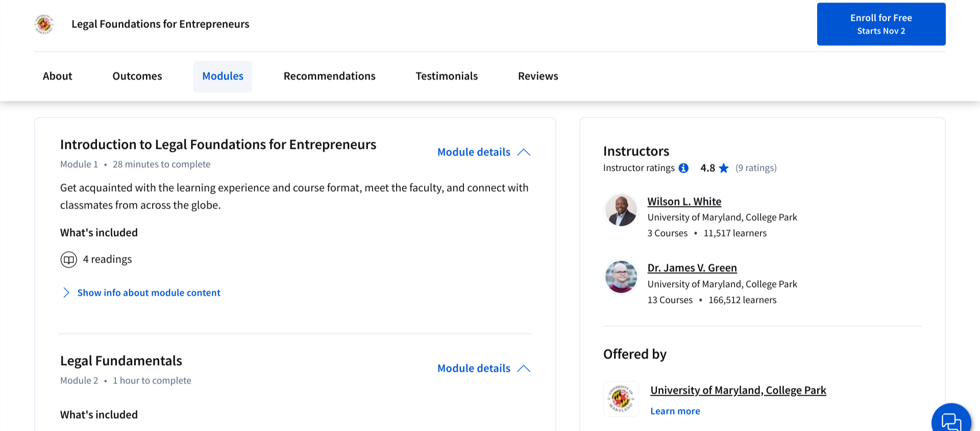Click the University of Maryland logo in header

(44, 24)
